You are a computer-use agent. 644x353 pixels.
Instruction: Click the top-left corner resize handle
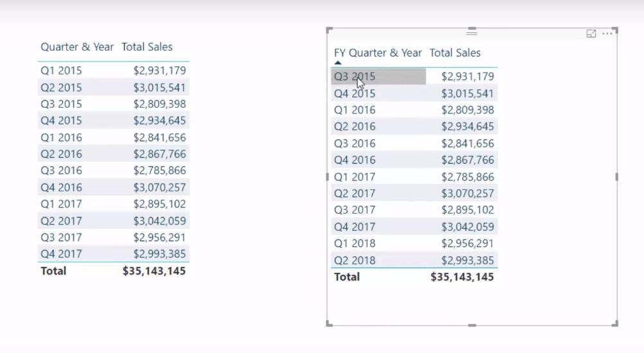329,30
